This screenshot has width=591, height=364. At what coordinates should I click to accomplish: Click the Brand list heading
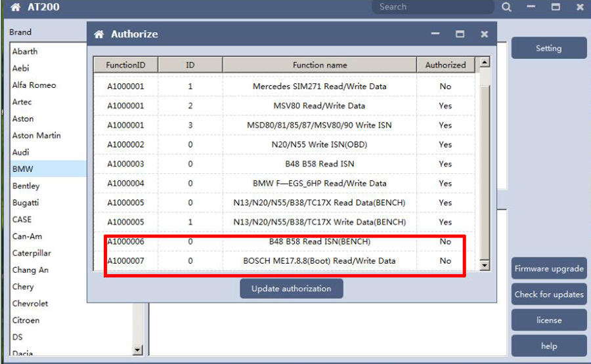click(x=20, y=32)
